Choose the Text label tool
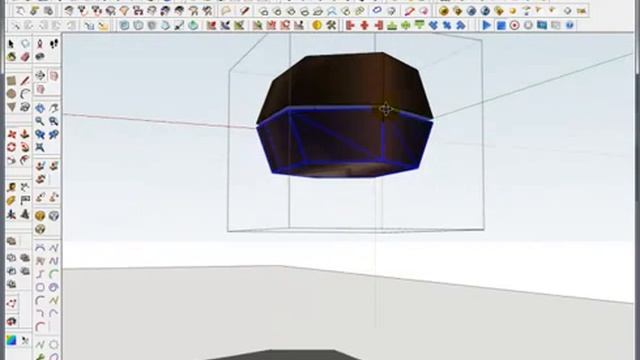The width and height of the screenshot is (640, 360). (x=25, y=200)
